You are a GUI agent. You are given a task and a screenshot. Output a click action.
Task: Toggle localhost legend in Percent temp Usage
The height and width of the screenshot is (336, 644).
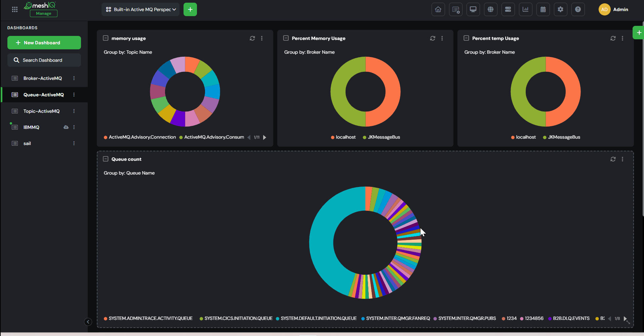(523, 137)
